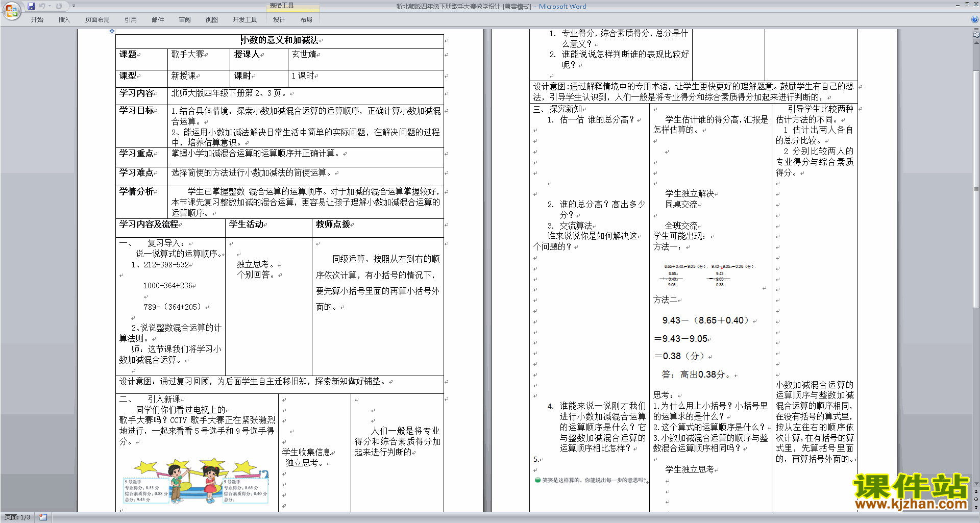
Task: Click the expression 1000-364+236
Action: [168, 286]
